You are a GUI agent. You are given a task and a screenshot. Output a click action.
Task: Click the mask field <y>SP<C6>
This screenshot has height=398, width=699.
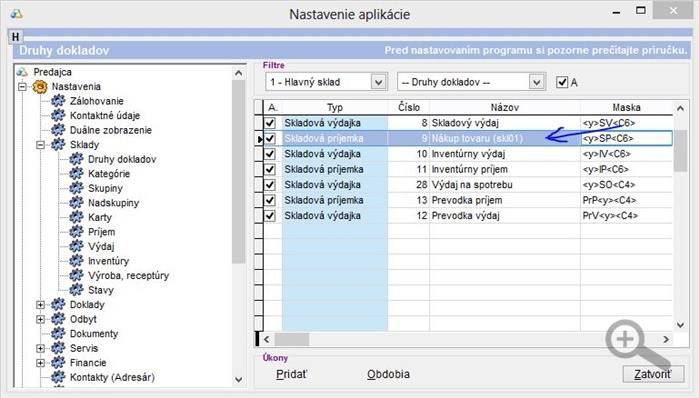click(x=626, y=138)
